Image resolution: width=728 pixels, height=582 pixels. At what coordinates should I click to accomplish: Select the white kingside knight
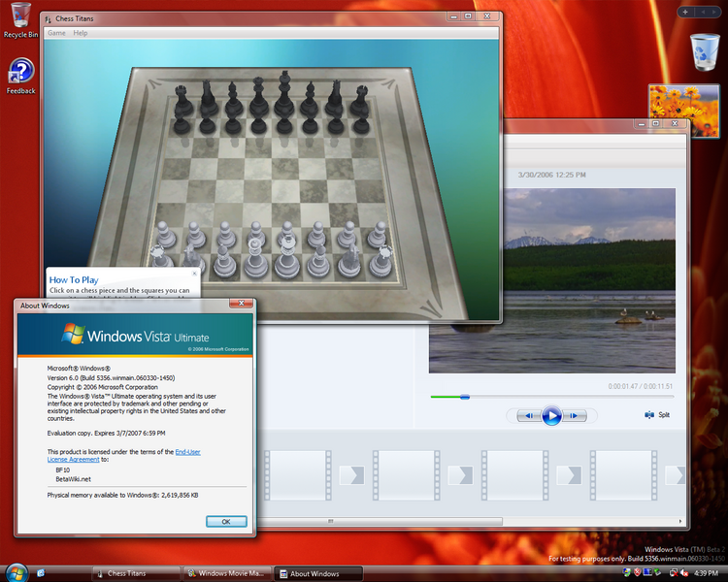(x=351, y=260)
